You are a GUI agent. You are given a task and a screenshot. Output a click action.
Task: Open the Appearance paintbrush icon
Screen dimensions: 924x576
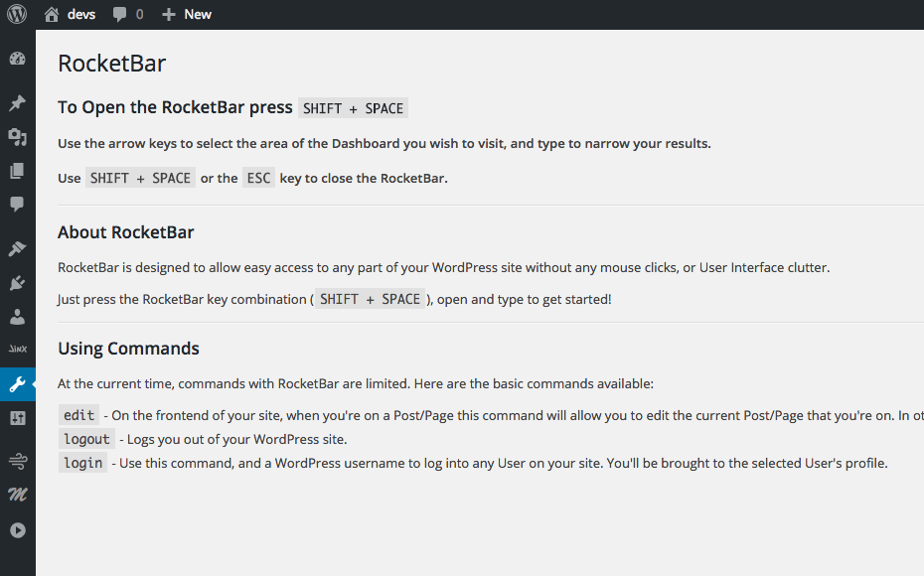18,248
